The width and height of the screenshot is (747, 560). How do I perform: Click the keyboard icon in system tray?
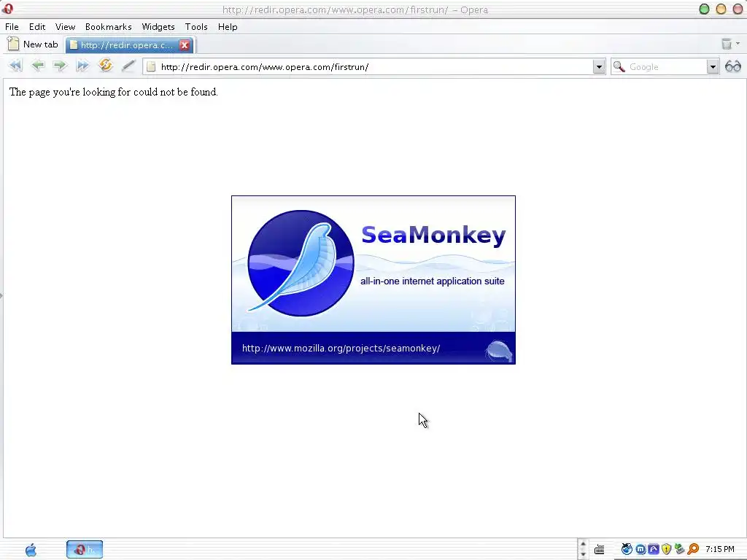(600, 550)
